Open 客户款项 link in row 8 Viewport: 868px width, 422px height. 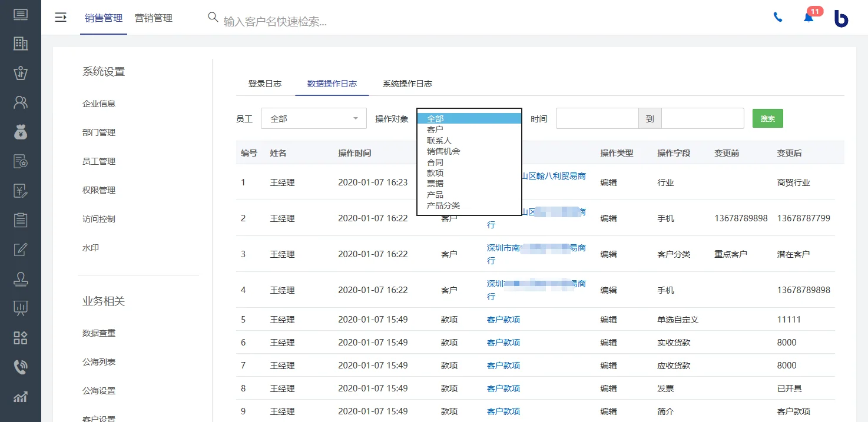click(503, 388)
